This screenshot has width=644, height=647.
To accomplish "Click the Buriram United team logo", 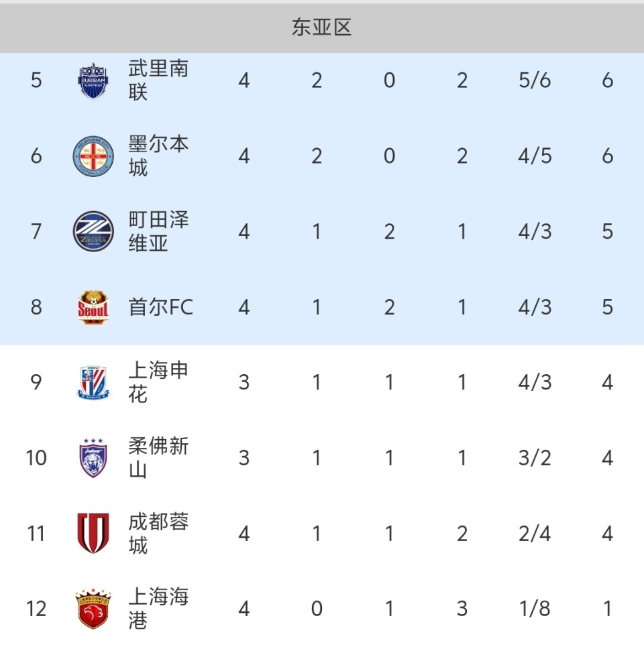I will pos(93,80).
